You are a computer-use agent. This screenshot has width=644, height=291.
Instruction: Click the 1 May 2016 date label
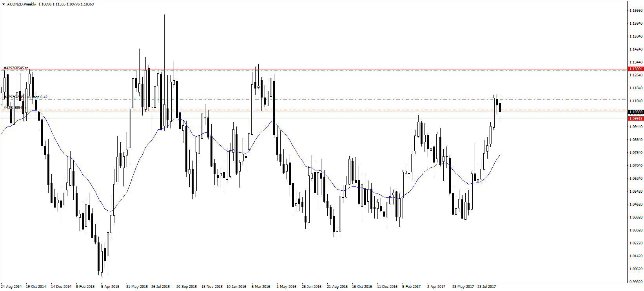pyautogui.click(x=287, y=287)
